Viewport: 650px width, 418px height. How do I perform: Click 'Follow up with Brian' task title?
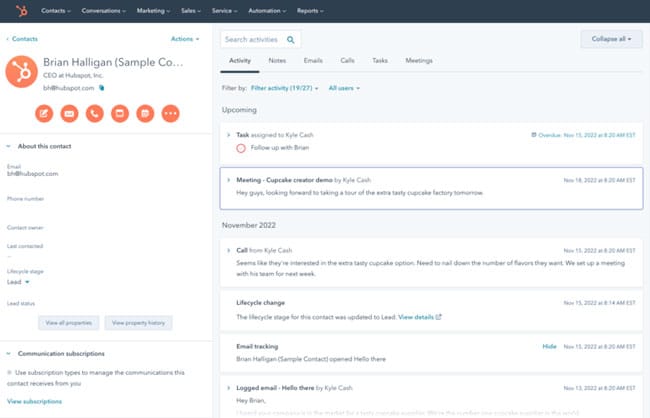[280, 148]
